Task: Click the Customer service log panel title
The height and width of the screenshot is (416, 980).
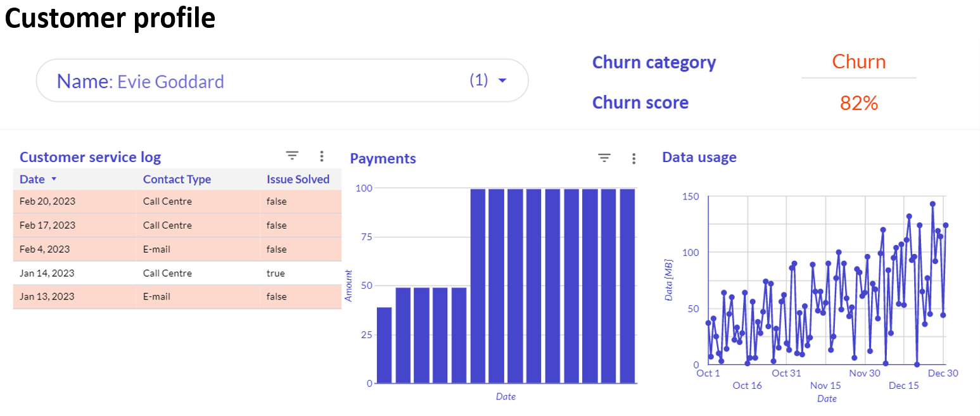Action: [90, 156]
